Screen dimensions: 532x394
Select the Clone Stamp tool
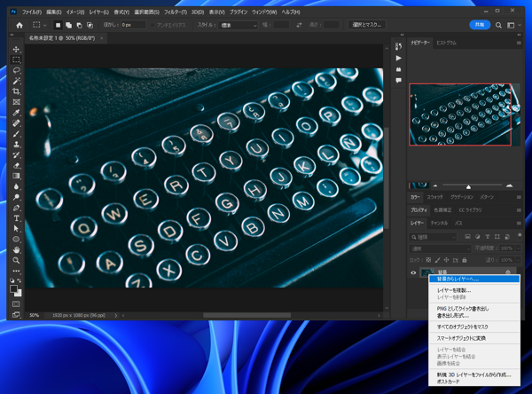[x=16, y=144]
